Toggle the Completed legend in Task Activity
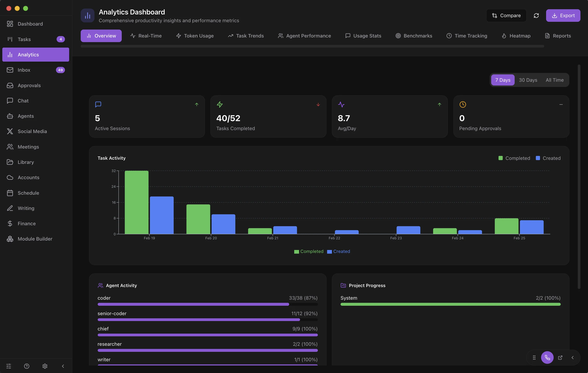This screenshot has width=588, height=373. [514, 158]
